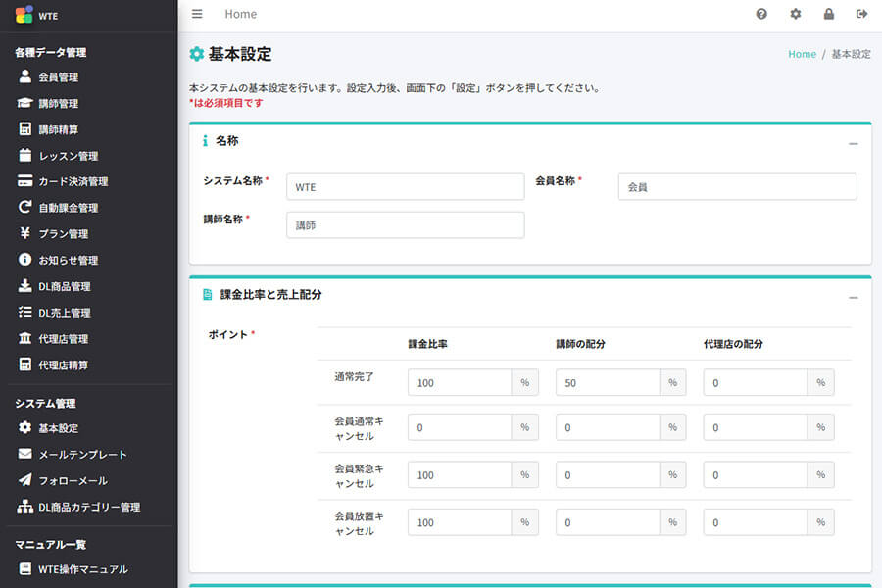Open お知らせ管理 info icon

click(24, 259)
